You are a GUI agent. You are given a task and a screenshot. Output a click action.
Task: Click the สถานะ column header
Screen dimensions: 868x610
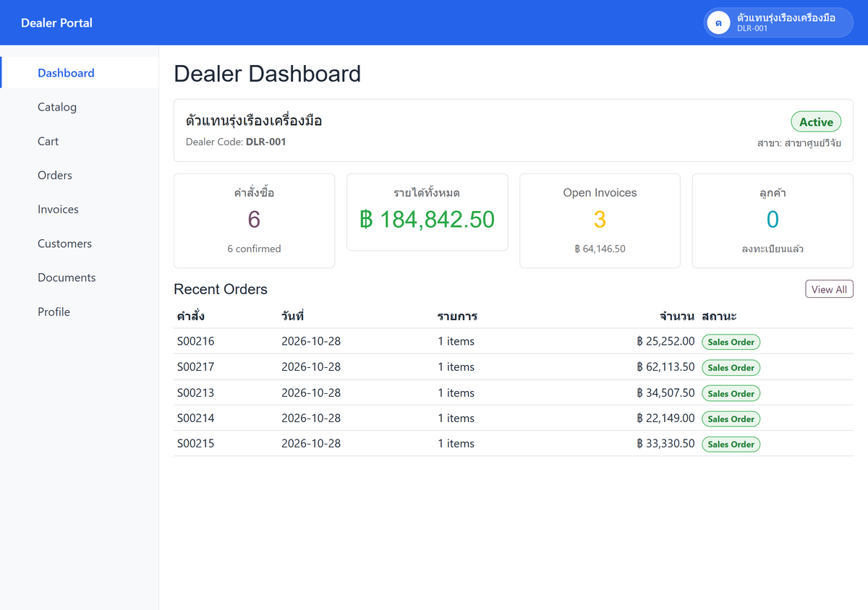pos(719,317)
